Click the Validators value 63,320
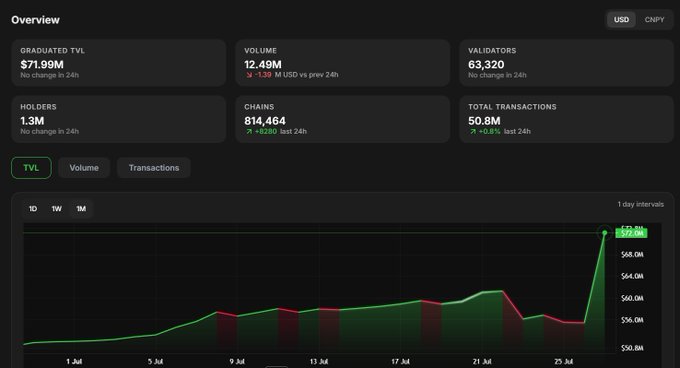The width and height of the screenshot is (680, 368). click(486, 65)
